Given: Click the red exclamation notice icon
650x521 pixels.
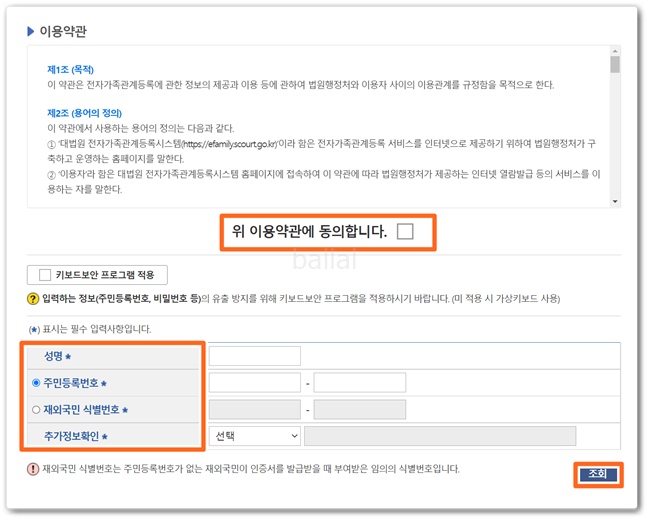Looking at the screenshot, I should click(x=33, y=469).
